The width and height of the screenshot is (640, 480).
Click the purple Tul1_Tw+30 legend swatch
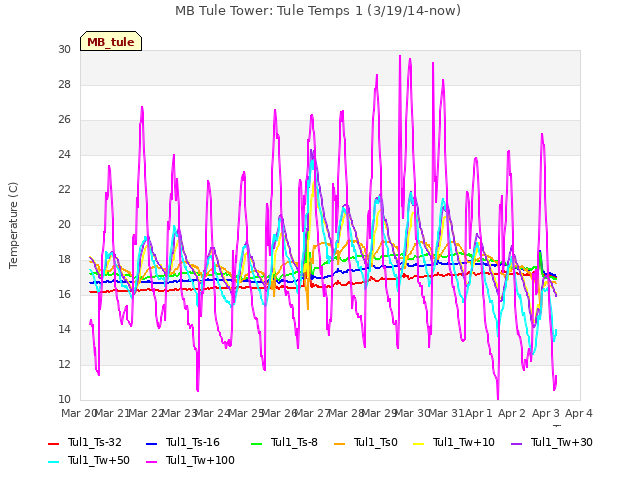click(517, 444)
